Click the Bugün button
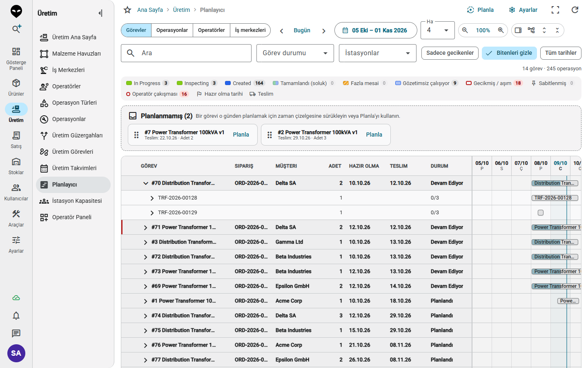Viewport: 588px width, 368px height. tap(302, 31)
